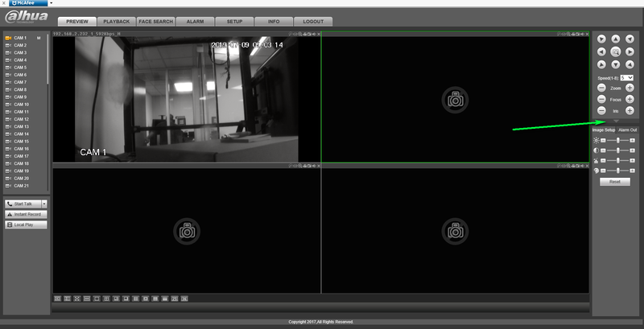Open the Speed(1-8) dropdown
Image resolution: width=644 pixels, height=329 pixels.
pyautogui.click(x=627, y=77)
